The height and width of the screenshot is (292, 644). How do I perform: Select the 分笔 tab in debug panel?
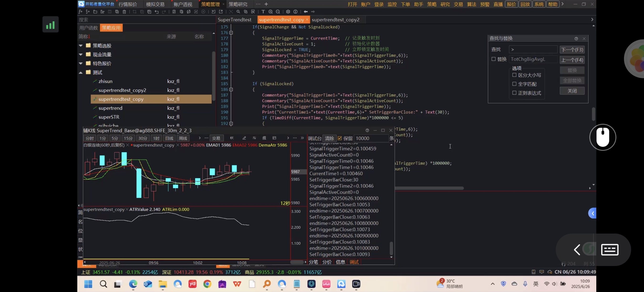coord(313,262)
